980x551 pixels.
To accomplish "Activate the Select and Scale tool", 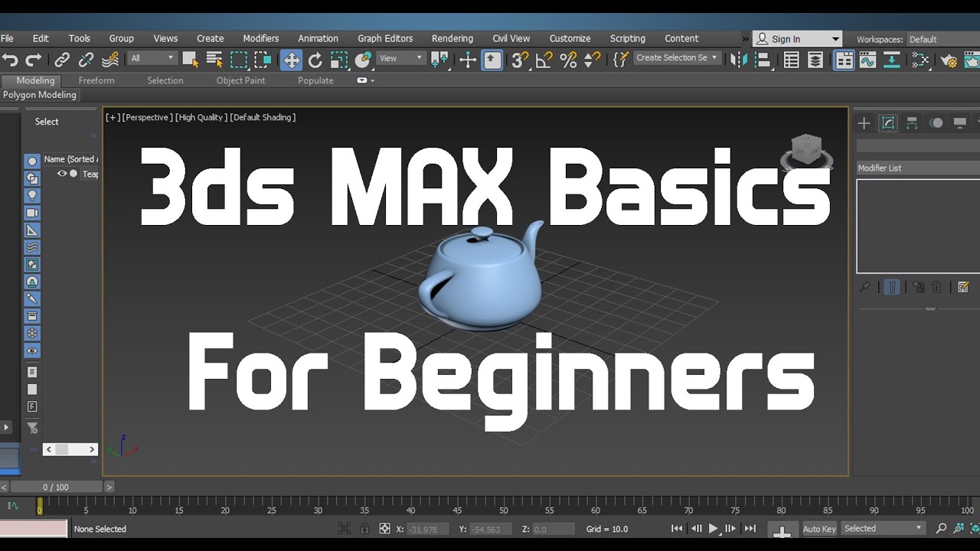I will click(x=339, y=60).
